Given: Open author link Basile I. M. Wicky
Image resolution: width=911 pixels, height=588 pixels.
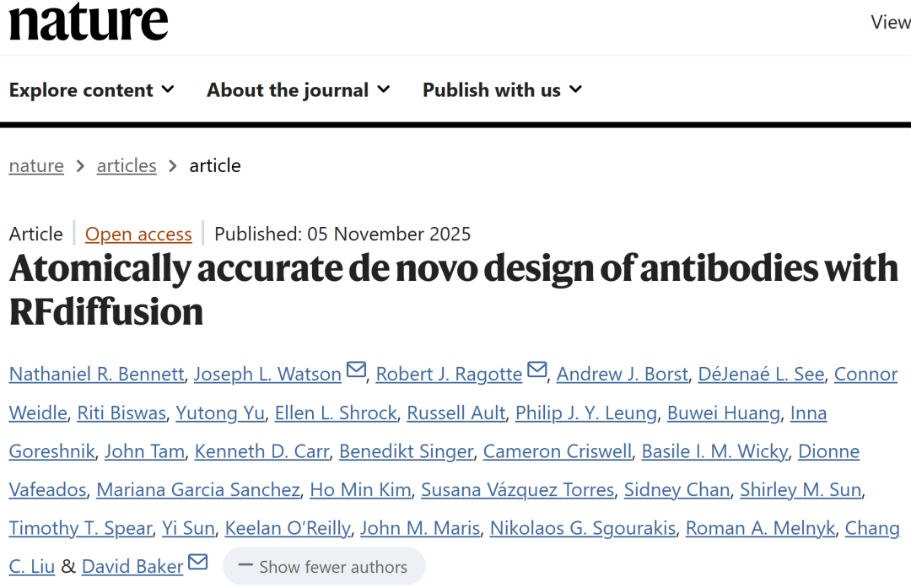Looking at the screenshot, I should point(714,451).
